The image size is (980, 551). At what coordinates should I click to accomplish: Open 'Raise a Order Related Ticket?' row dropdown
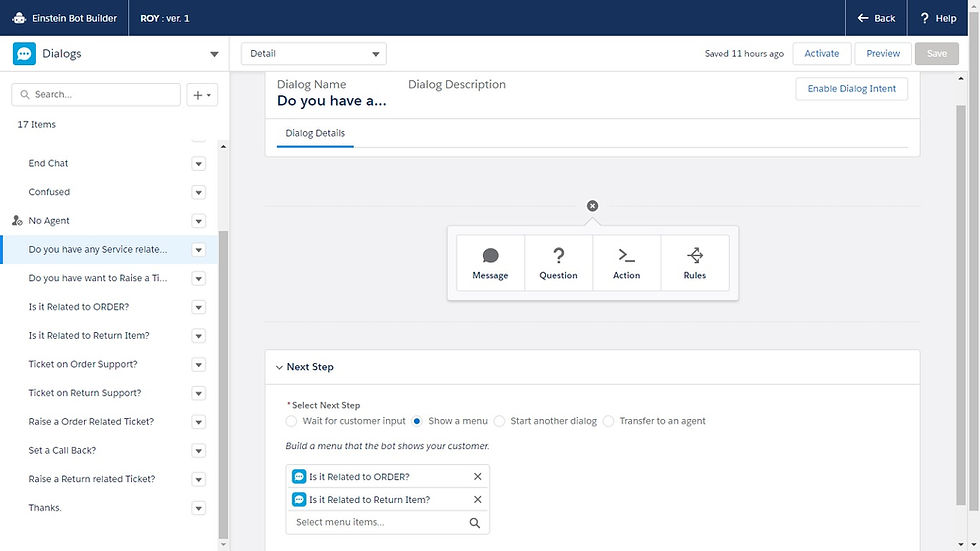click(199, 422)
